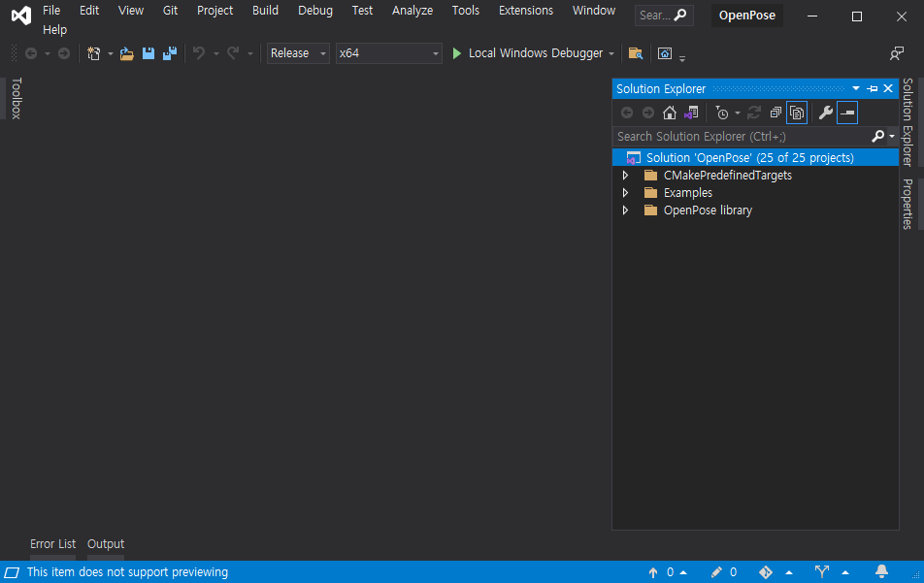
Task: Click the Visual Studio logo icon
Action: point(21,16)
